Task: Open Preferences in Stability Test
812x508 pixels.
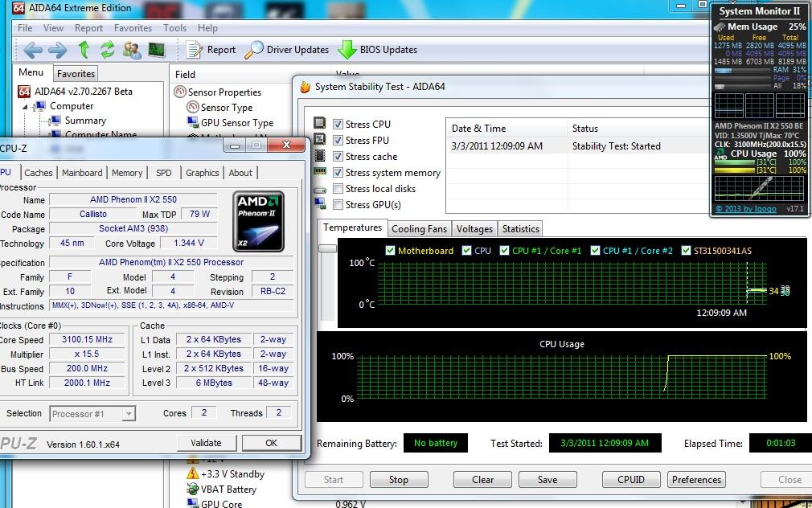Action: pyautogui.click(x=696, y=480)
